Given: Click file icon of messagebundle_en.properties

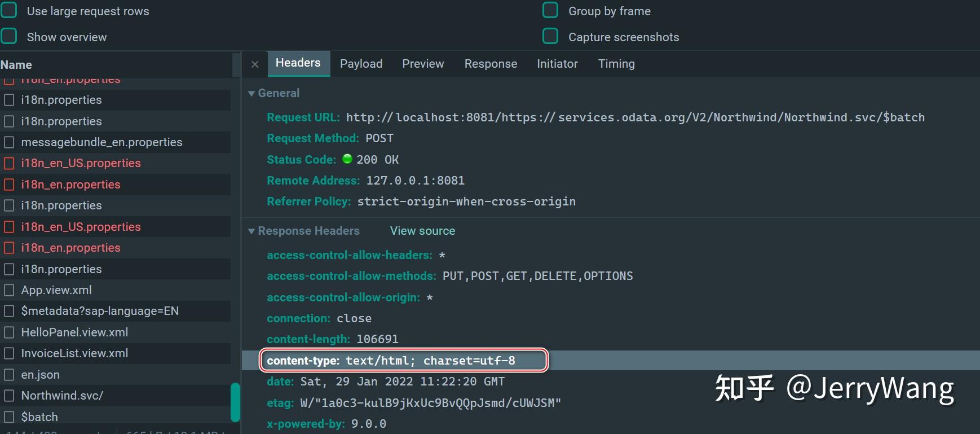Looking at the screenshot, I should pos(9,142).
